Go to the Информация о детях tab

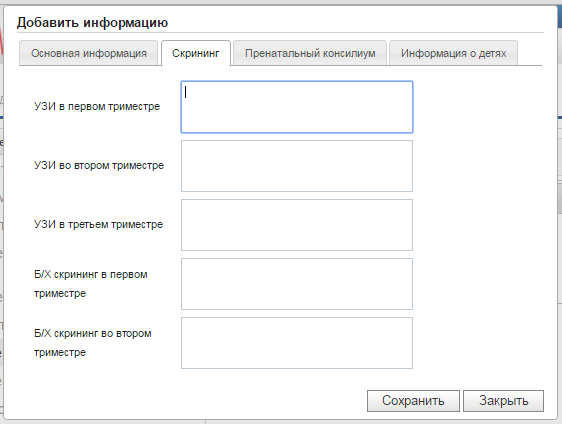(x=453, y=53)
